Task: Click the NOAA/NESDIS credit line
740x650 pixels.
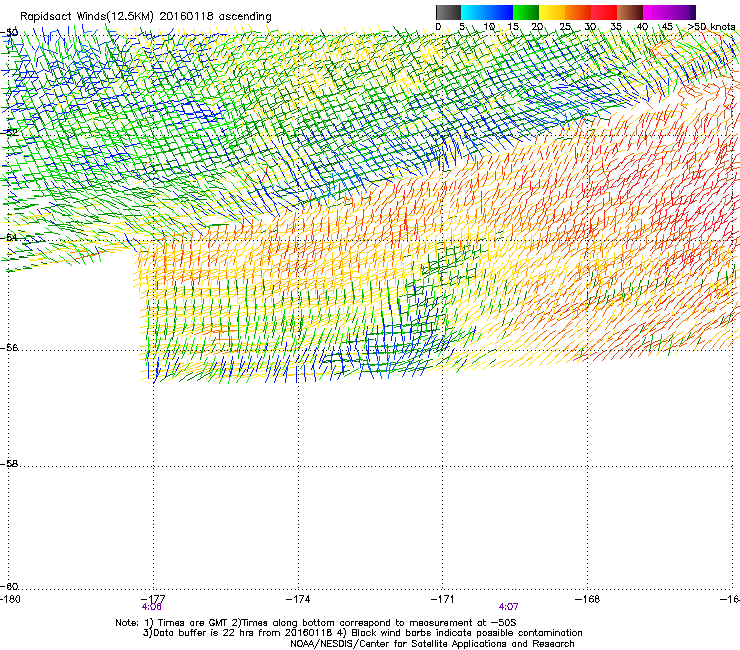Action: pyautogui.click(x=432, y=644)
